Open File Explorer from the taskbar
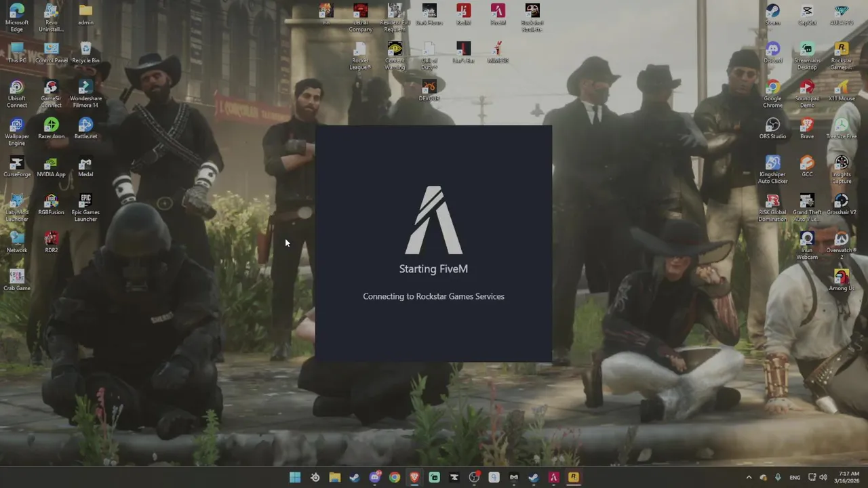 click(x=335, y=477)
